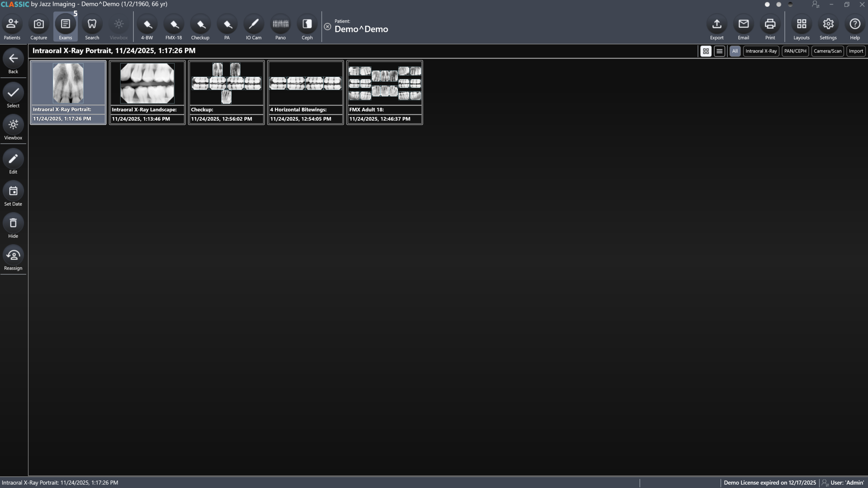Click the Import filter button

click(856, 51)
